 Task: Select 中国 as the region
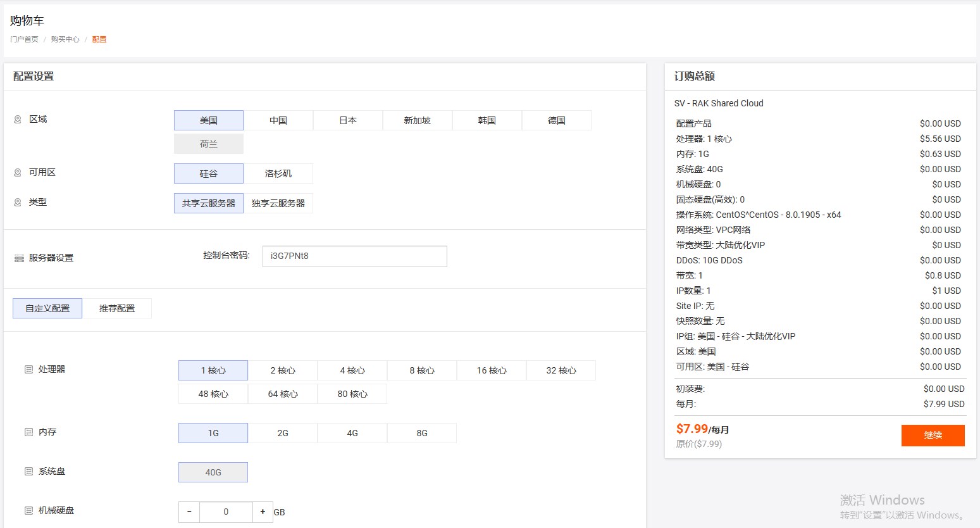pos(278,120)
